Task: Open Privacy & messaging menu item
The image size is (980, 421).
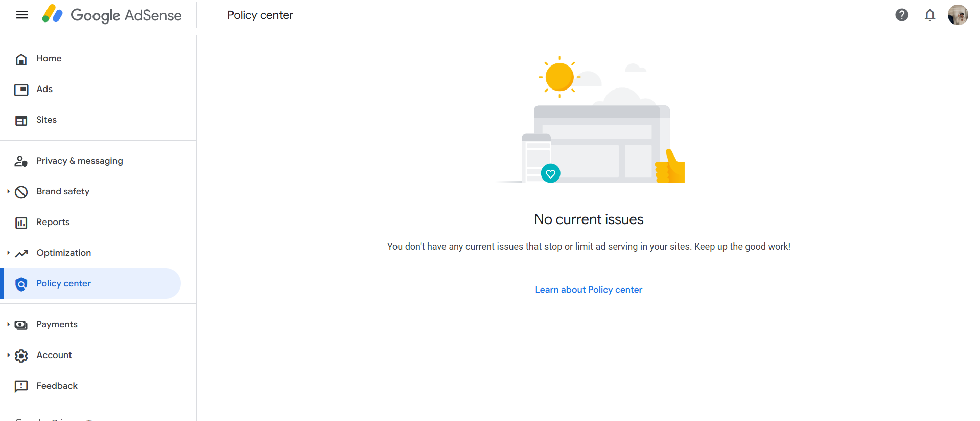Action: pyautogui.click(x=80, y=161)
